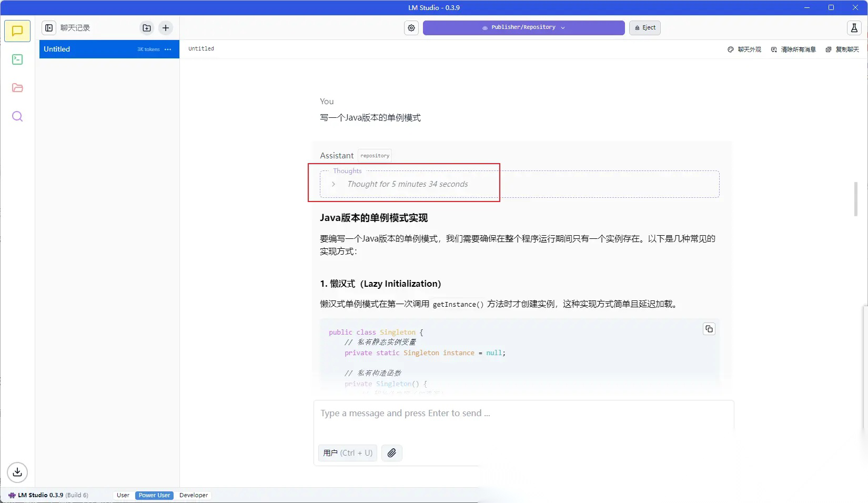The height and width of the screenshot is (503, 868).
Task: Create a new chat folder
Action: click(x=147, y=28)
